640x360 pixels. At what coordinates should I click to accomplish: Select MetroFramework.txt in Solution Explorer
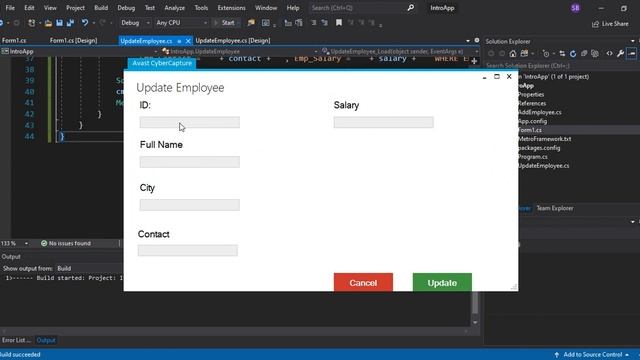click(x=544, y=139)
